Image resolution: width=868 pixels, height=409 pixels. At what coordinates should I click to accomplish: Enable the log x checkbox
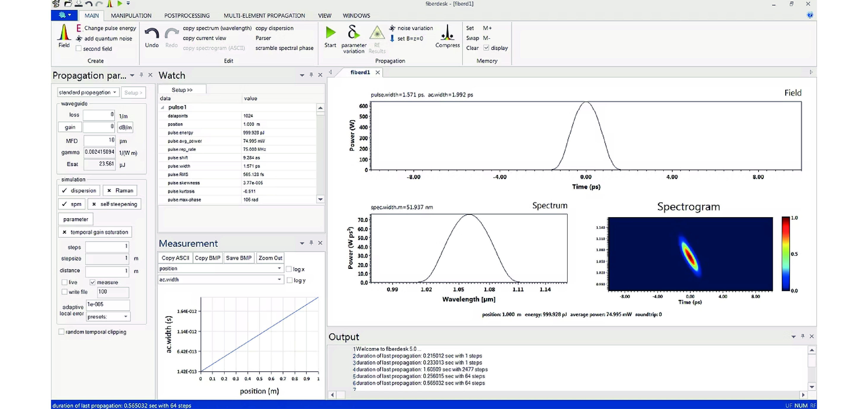pyautogui.click(x=289, y=269)
